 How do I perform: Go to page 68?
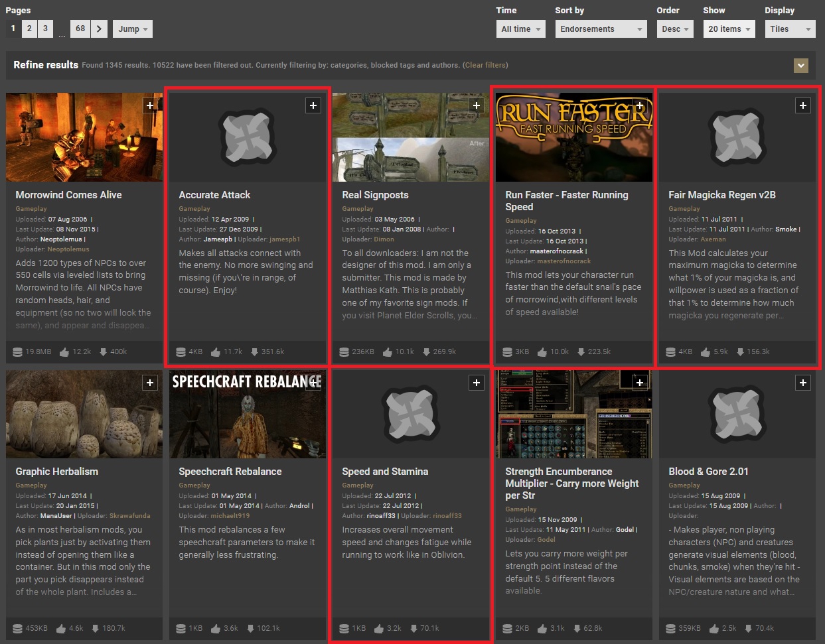point(80,29)
